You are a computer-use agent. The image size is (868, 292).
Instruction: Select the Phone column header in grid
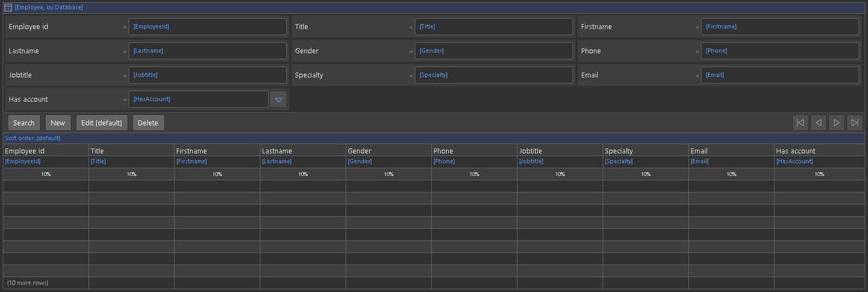click(x=474, y=151)
